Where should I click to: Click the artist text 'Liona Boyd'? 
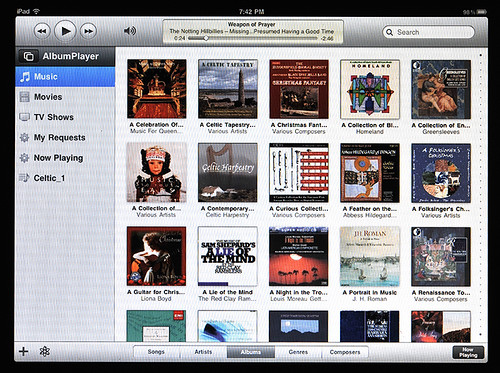[156, 299]
